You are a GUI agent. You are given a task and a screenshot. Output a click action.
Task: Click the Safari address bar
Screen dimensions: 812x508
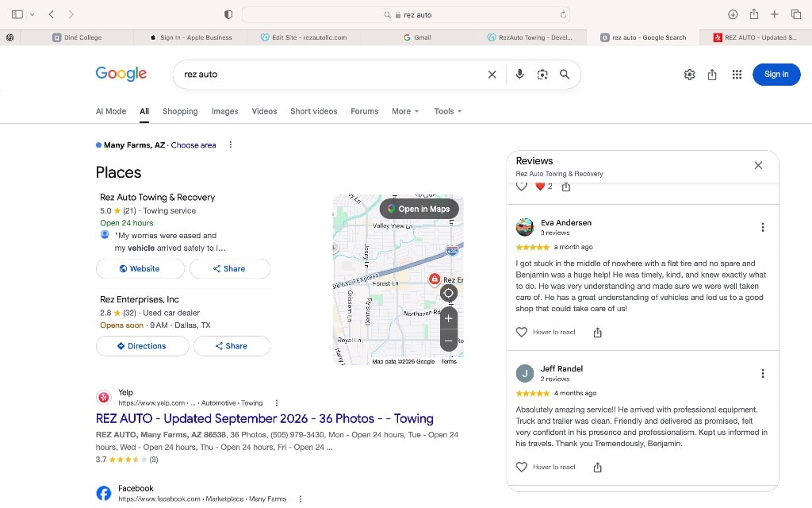pyautogui.click(x=406, y=14)
